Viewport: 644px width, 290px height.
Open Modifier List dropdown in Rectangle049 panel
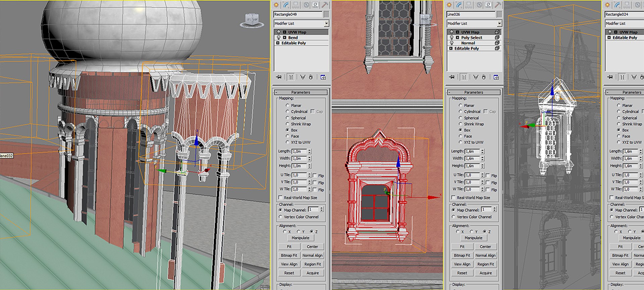[x=326, y=23]
